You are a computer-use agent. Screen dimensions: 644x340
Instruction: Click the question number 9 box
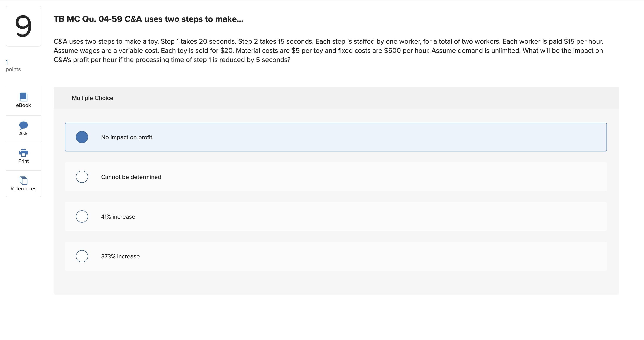(x=23, y=26)
